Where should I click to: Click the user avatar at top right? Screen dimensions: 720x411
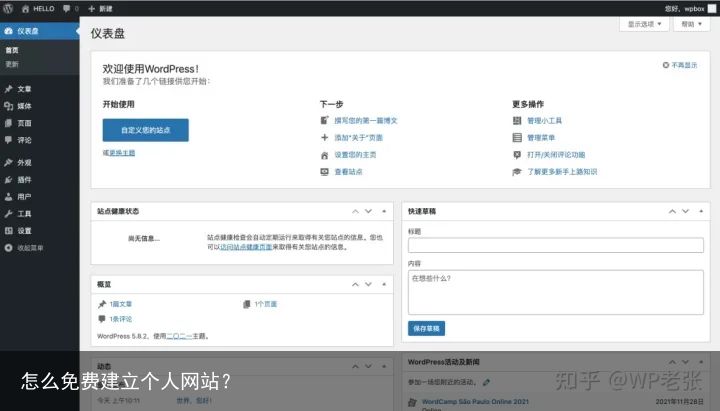pos(712,8)
